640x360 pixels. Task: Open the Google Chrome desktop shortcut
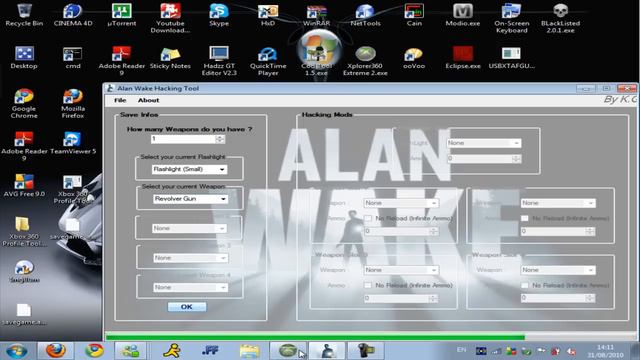pyautogui.click(x=24, y=103)
